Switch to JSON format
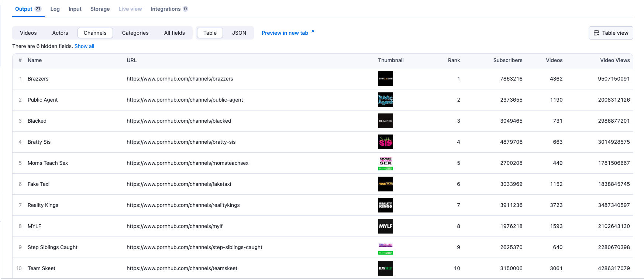Viewport: 644px width, 279px height. click(x=239, y=33)
